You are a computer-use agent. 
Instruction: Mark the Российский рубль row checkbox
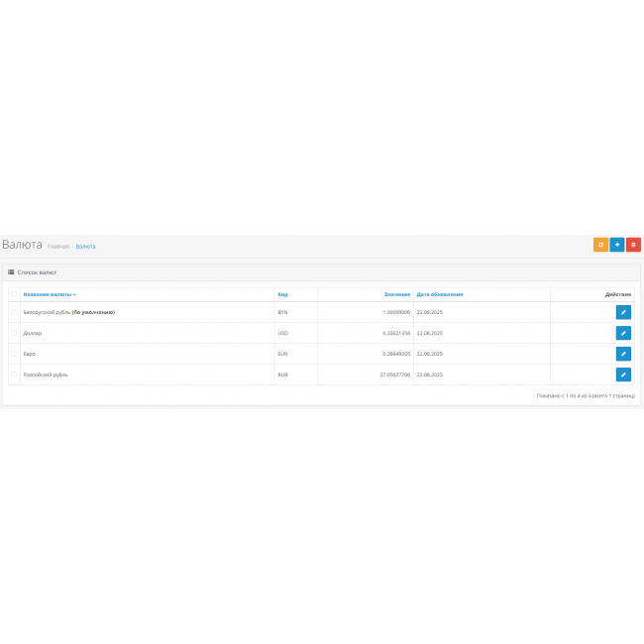14,375
